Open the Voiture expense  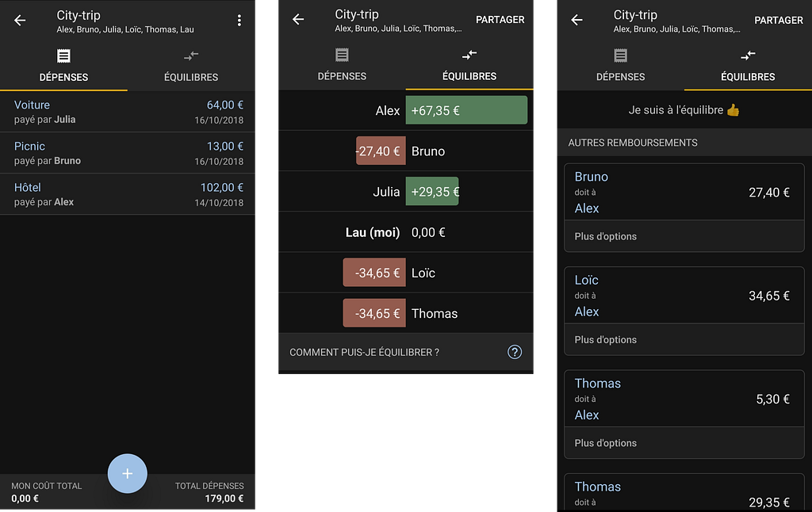[128, 112]
